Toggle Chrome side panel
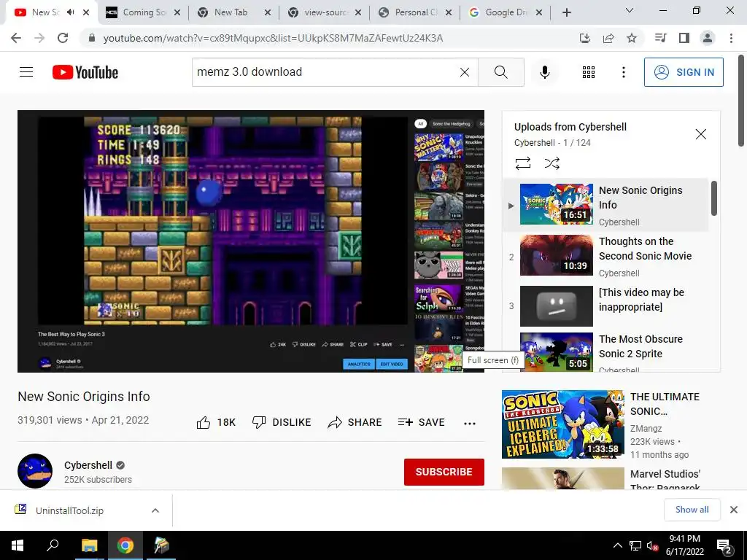The height and width of the screenshot is (560, 747). pos(684,38)
